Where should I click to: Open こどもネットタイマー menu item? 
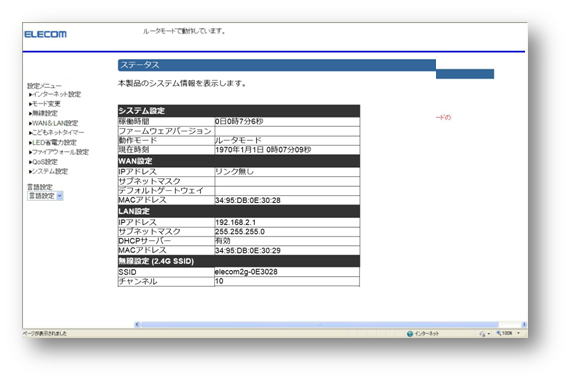[x=57, y=132]
